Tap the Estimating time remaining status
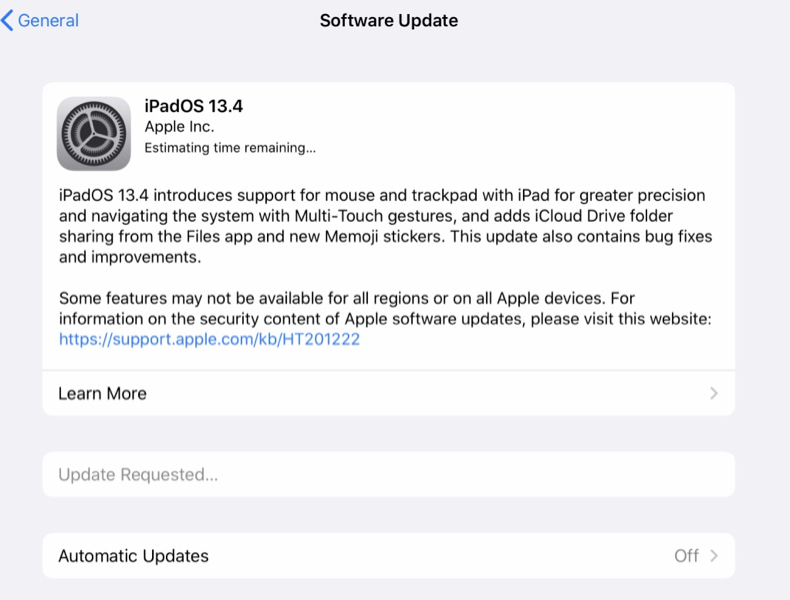 point(230,148)
